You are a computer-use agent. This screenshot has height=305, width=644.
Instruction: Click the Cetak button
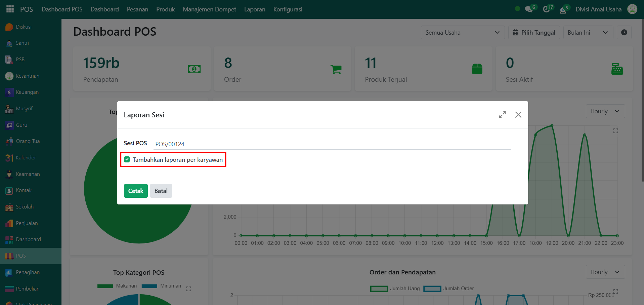click(x=136, y=191)
